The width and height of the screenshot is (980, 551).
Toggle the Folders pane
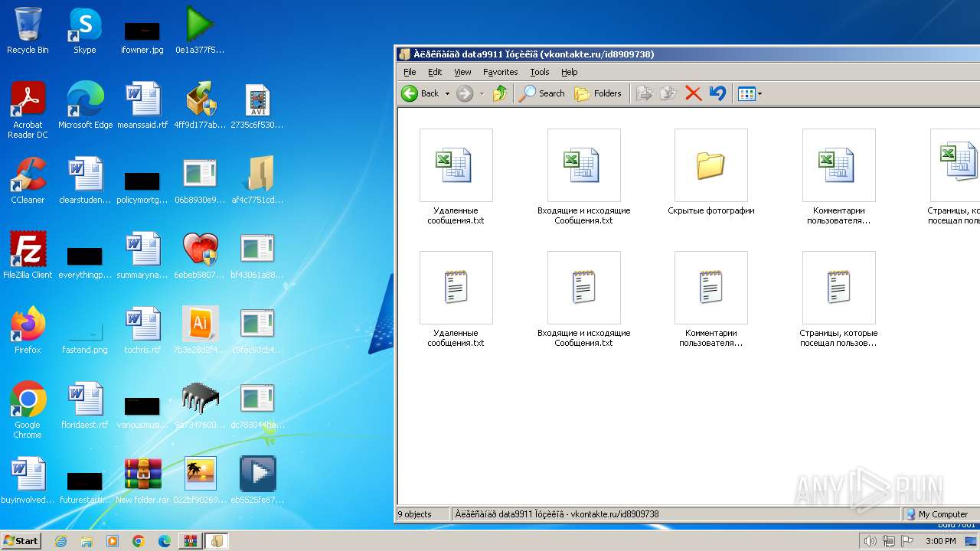pos(598,93)
